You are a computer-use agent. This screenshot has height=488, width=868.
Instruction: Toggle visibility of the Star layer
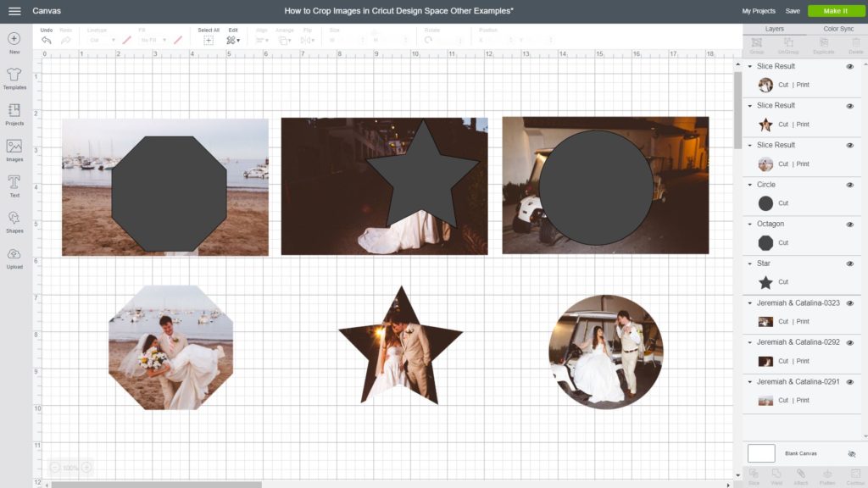(849, 263)
